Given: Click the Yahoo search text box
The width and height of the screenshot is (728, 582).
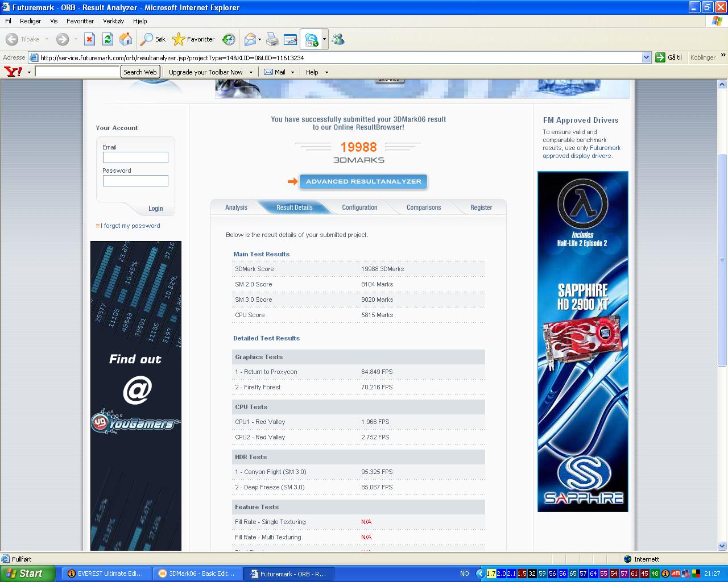Looking at the screenshot, I should [77, 72].
